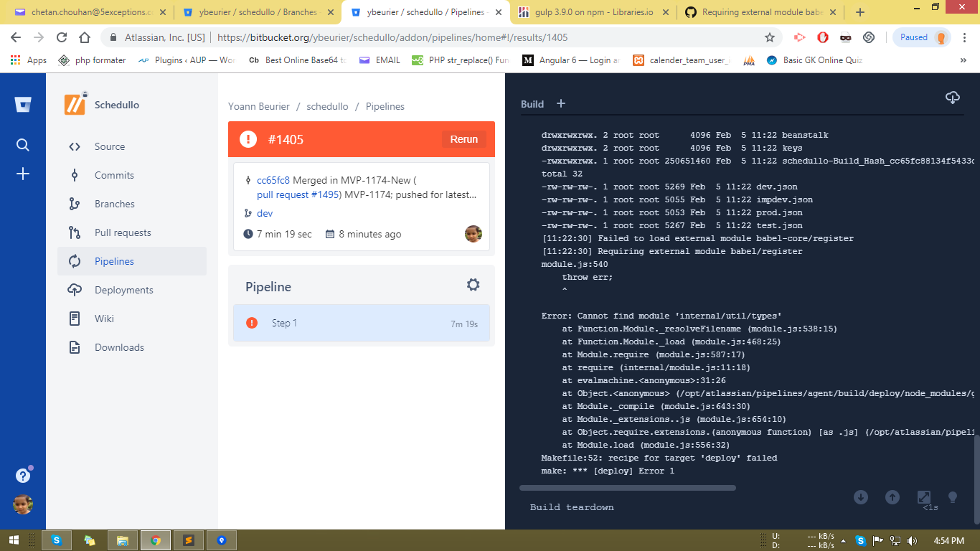Open the spiral knot extension icon

[x=868, y=37]
